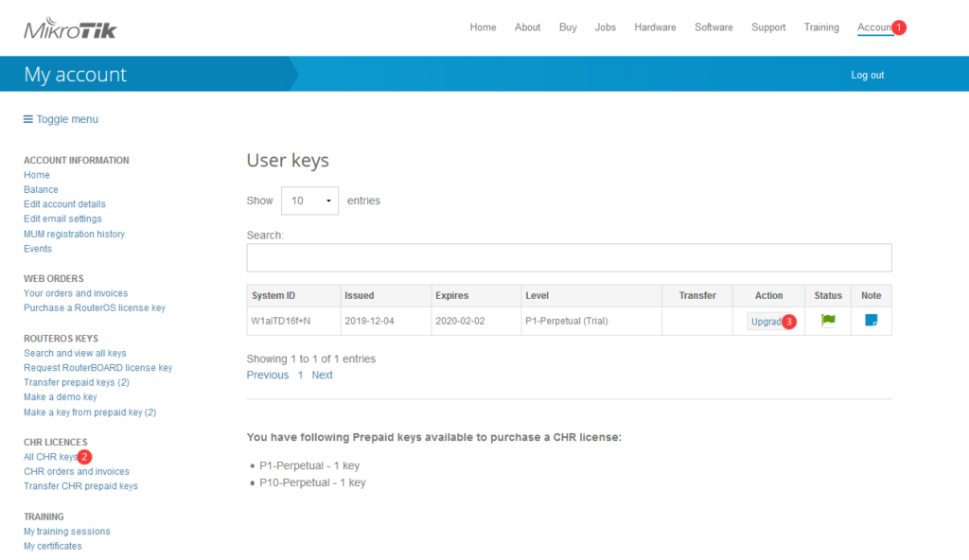This screenshot has width=969, height=560.
Task: Open Purchase a RouterOS license key
Action: [95, 307]
